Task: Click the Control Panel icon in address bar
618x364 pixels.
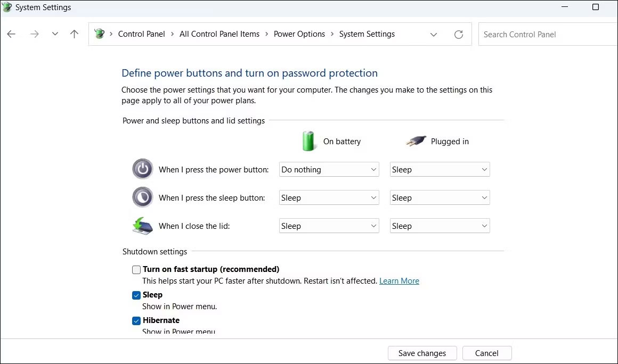Action: click(x=99, y=34)
